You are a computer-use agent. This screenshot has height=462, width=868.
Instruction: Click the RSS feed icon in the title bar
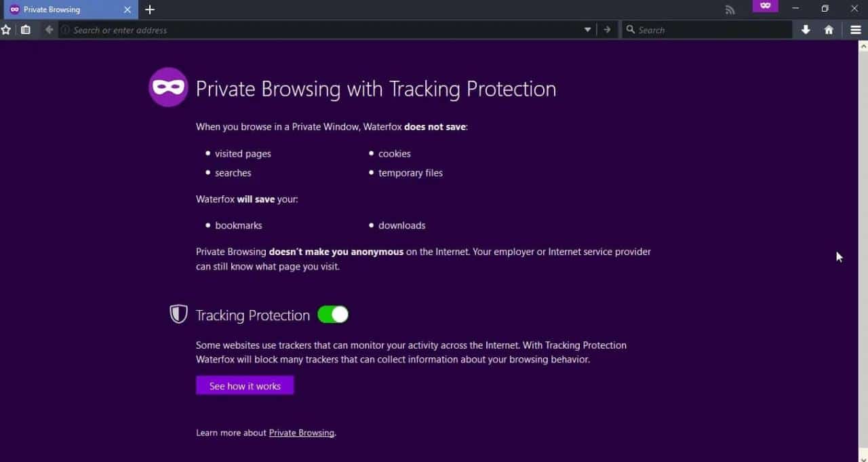(x=730, y=9)
